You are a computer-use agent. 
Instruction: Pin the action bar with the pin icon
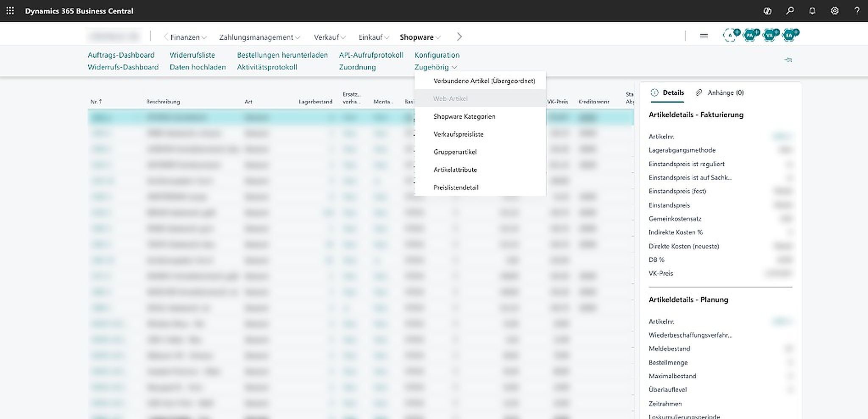point(788,60)
